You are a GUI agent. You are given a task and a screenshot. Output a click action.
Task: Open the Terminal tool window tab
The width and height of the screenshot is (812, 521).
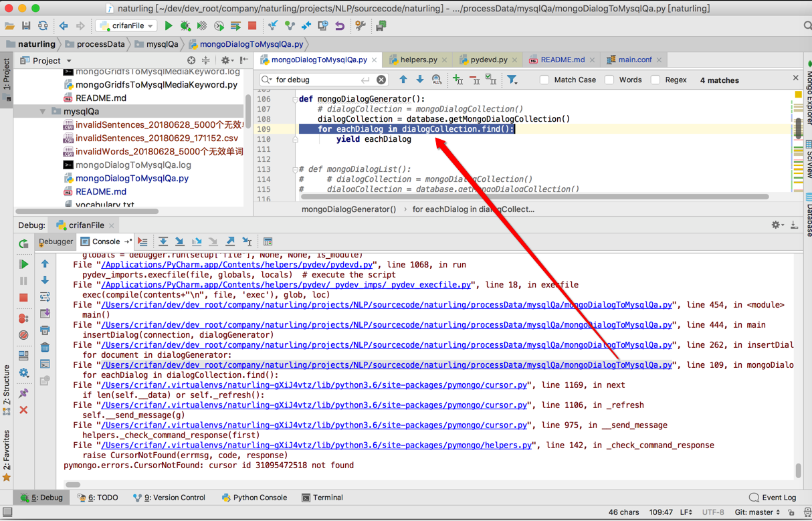(x=322, y=498)
